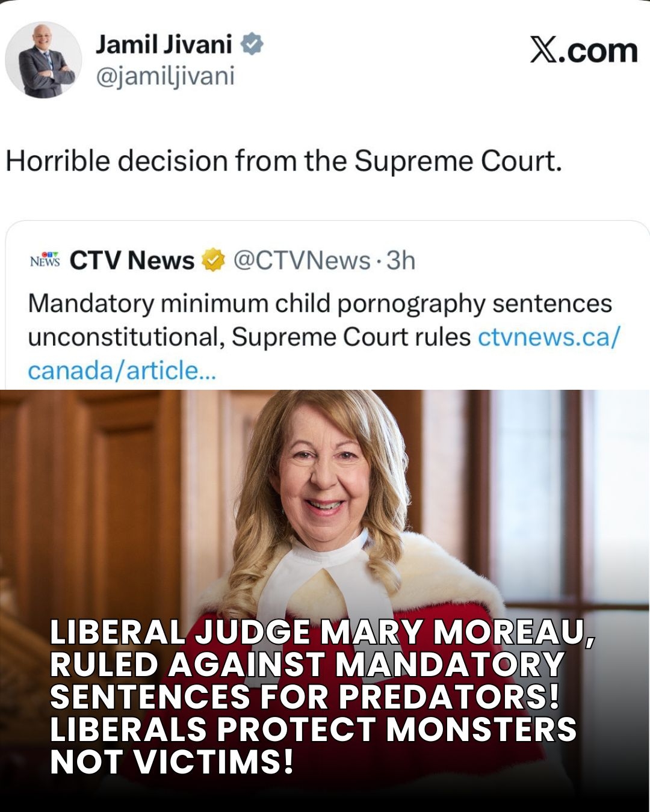This screenshot has height=812, width=650.
Task: Click the "RULED AGAINST MANDATORY" caption line
Action: tap(307, 665)
